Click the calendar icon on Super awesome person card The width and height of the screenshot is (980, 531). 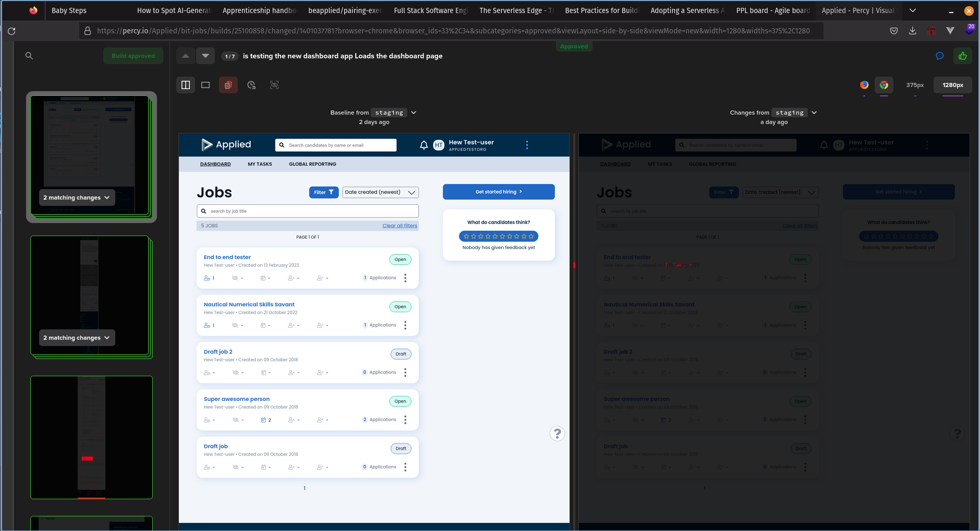click(x=263, y=420)
